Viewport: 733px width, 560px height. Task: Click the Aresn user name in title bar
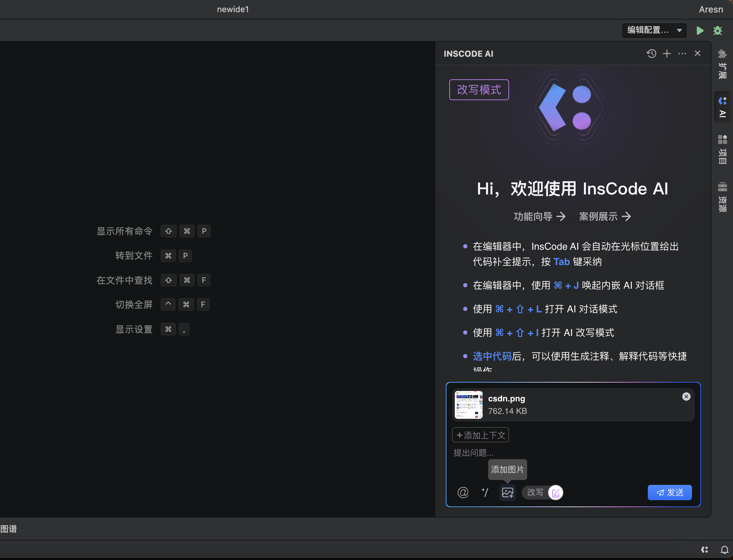[x=711, y=9]
